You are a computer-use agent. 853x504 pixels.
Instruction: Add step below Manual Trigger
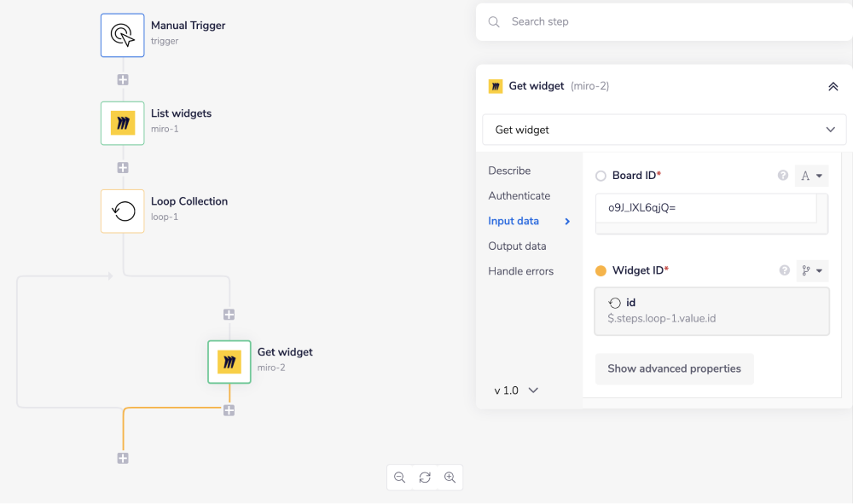click(x=123, y=80)
